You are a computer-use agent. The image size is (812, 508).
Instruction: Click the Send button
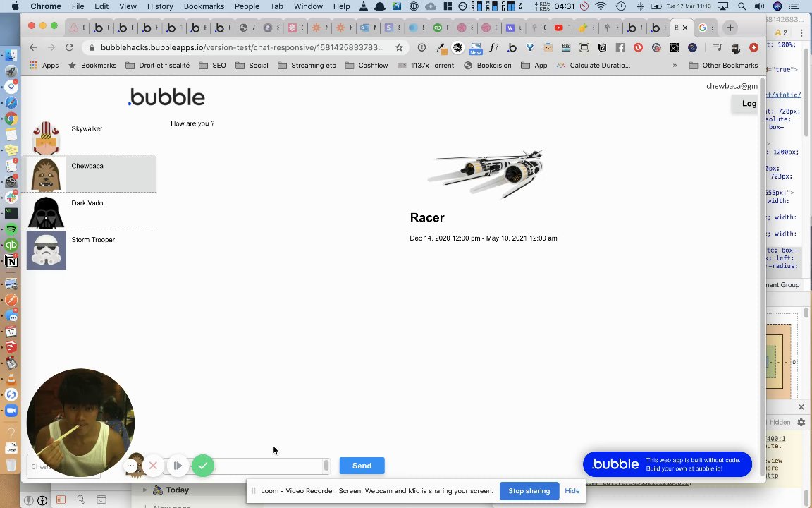[x=362, y=466]
